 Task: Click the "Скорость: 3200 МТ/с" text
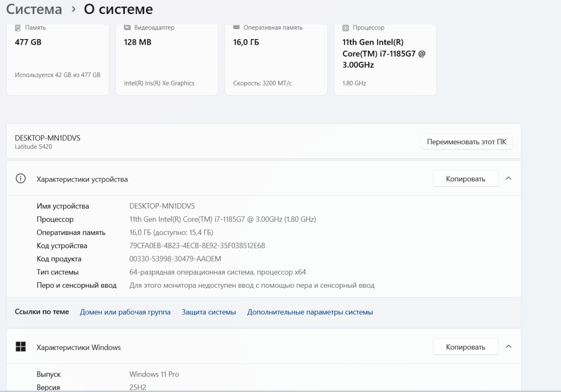point(263,83)
